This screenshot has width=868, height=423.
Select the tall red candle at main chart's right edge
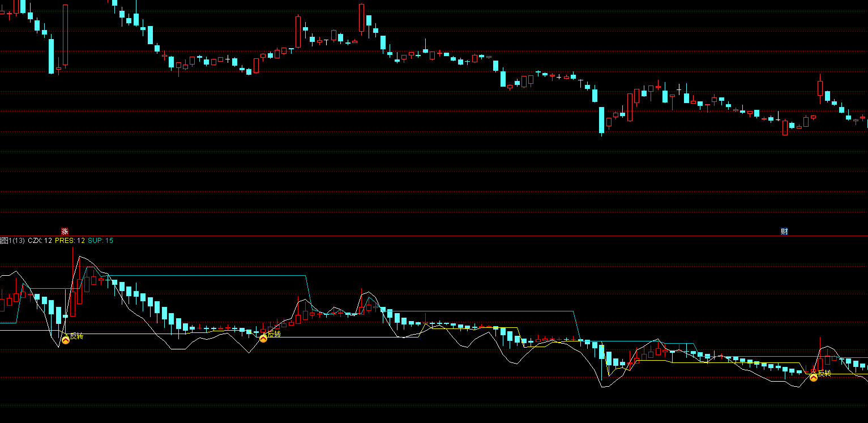tap(820, 89)
